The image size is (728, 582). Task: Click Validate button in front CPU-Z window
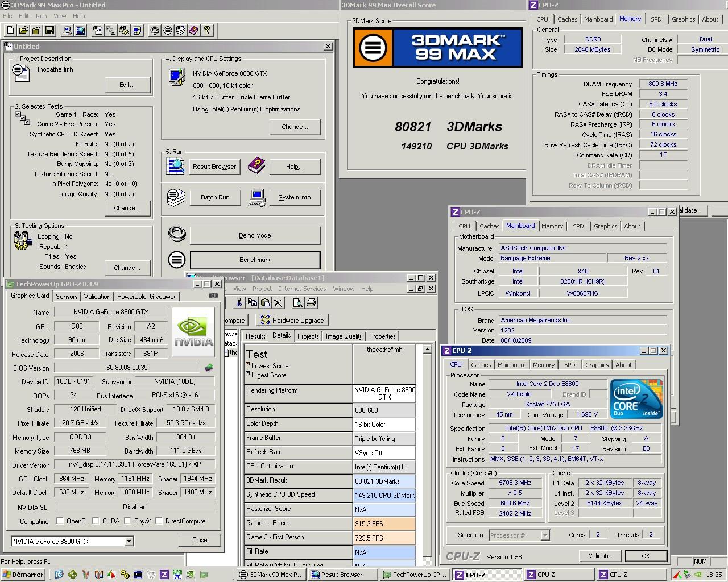(599, 556)
